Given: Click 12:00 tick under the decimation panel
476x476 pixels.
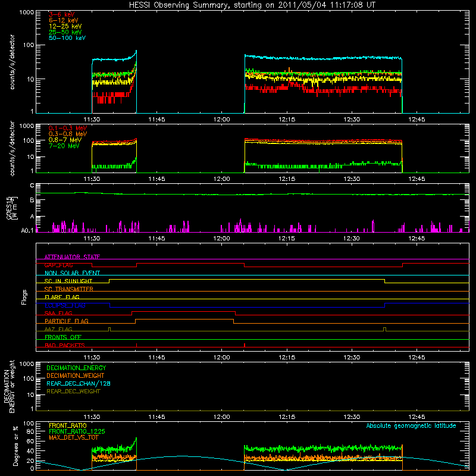Looking at the screenshot, I should point(221,417).
